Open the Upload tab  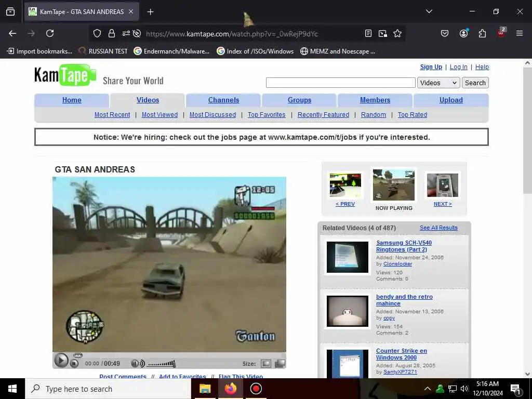tap(451, 100)
